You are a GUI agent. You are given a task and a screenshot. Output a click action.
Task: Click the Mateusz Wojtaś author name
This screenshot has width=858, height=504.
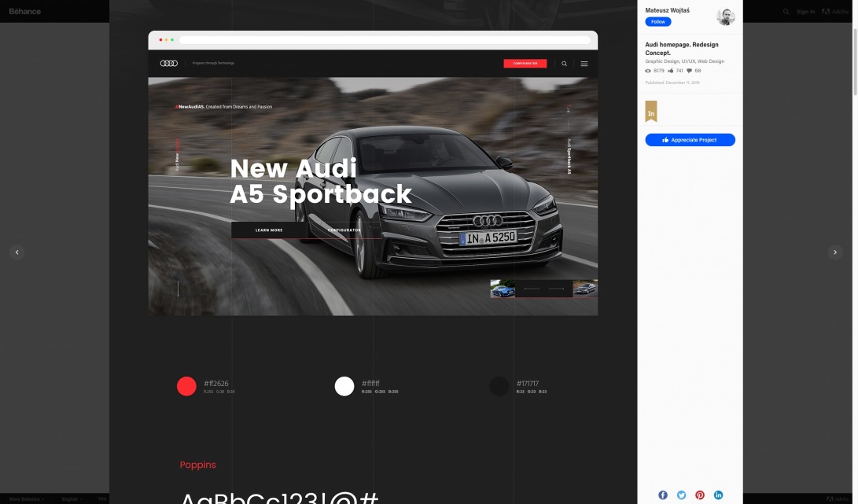click(x=667, y=10)
